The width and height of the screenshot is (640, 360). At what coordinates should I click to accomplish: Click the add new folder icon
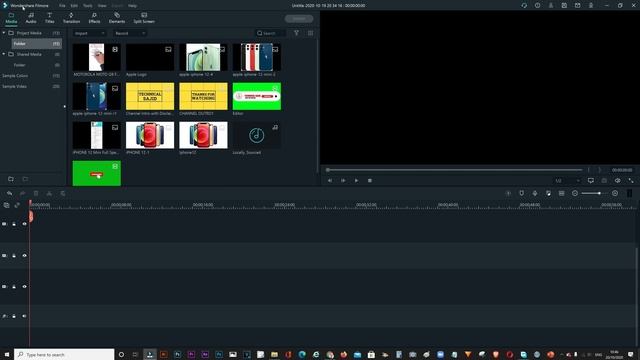coord(11,179)
